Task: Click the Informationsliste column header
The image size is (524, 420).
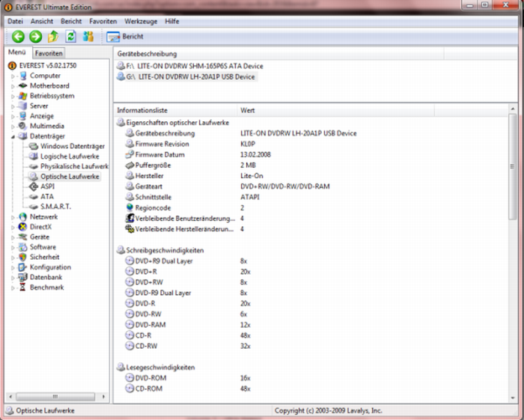Action: 175,110
